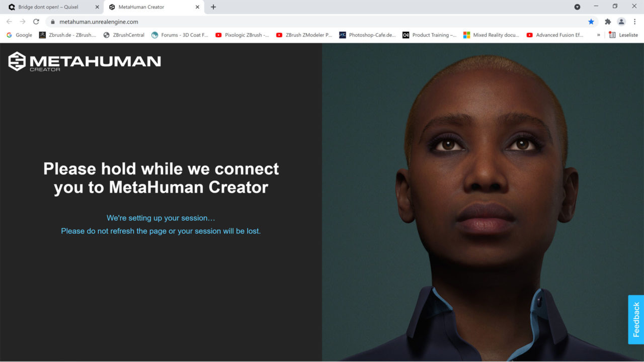Go back to previous page
644x362 pixels.
(9, 22)
